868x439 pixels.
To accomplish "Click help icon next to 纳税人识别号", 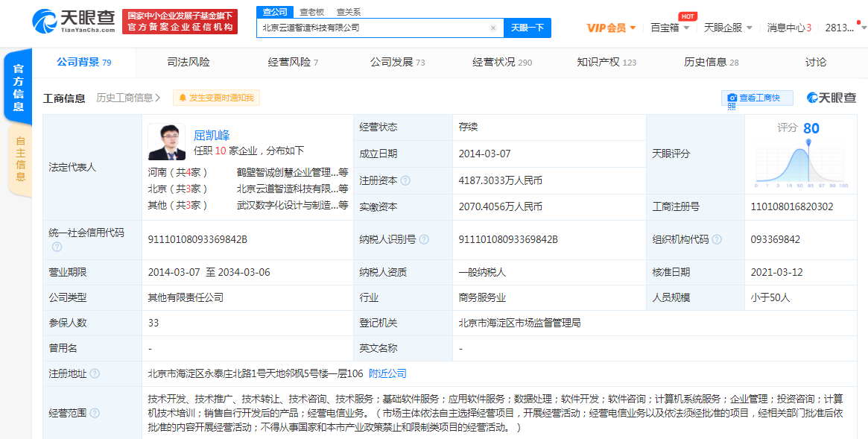I will coord(424,240).
